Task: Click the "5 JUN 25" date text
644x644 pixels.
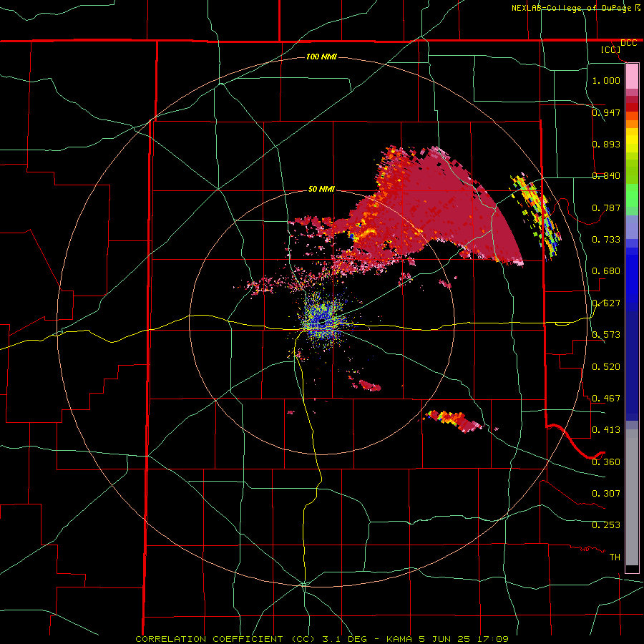Action: (444, 639)
